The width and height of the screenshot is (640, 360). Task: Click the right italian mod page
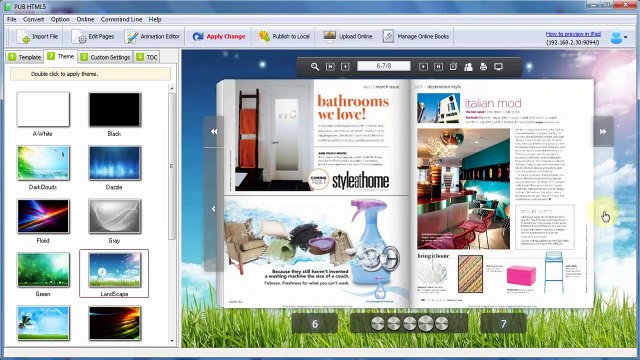[x=502, y=193]
